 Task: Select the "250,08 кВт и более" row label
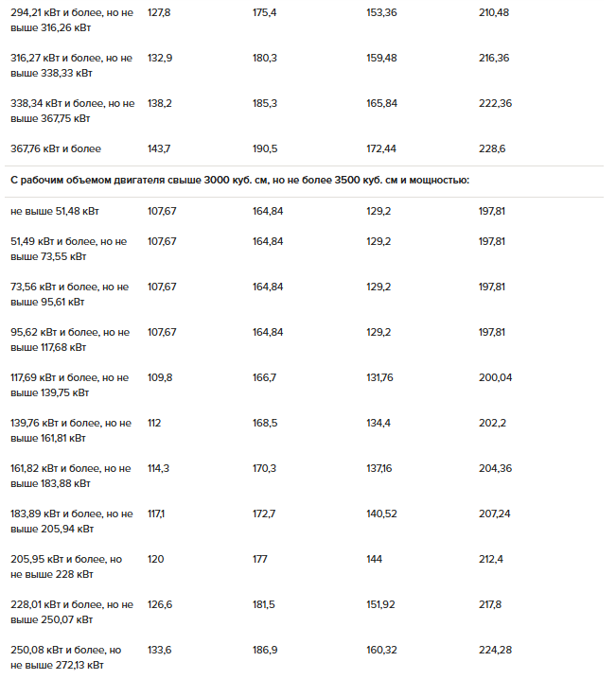tap(66, 658)
